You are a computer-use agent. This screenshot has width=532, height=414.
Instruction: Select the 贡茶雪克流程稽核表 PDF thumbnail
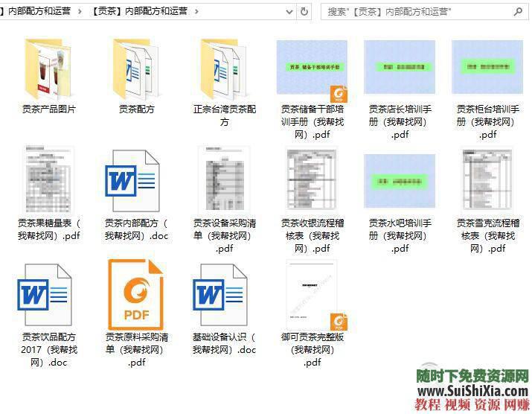pyautogui.click(x=487, y=179)
